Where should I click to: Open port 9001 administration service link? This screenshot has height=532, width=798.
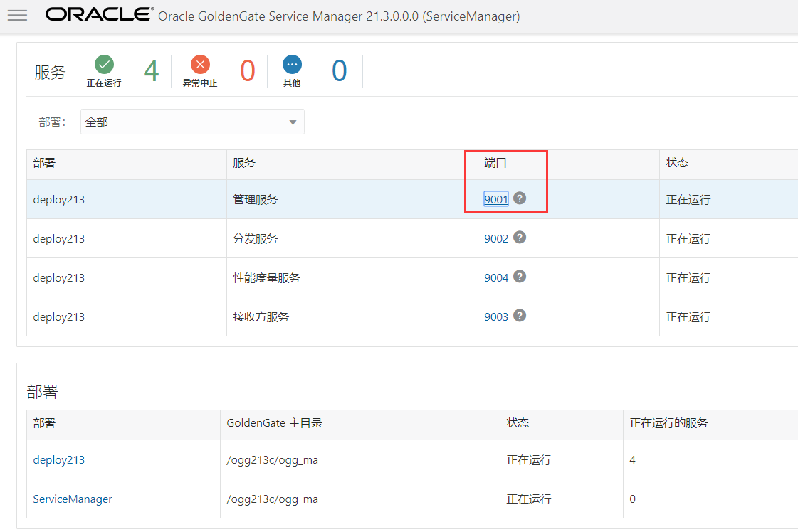(x=496, y=199)
